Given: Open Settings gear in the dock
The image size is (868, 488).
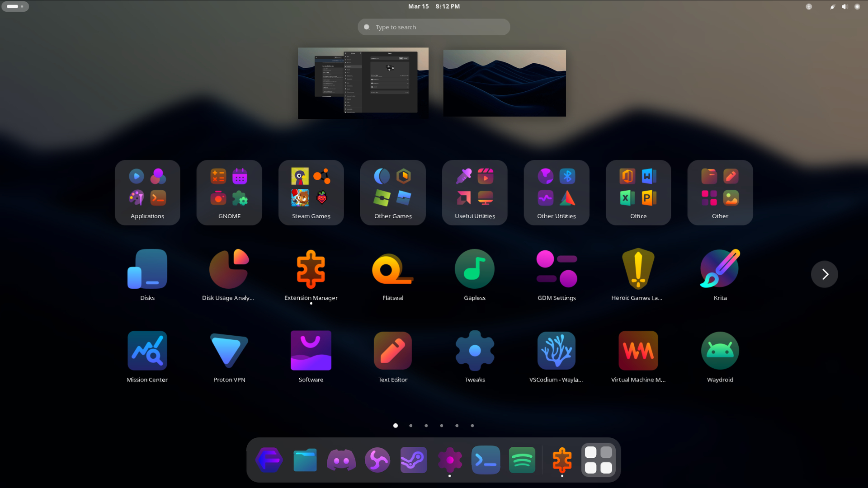Looking at the screenshot, I should (450, 460).
